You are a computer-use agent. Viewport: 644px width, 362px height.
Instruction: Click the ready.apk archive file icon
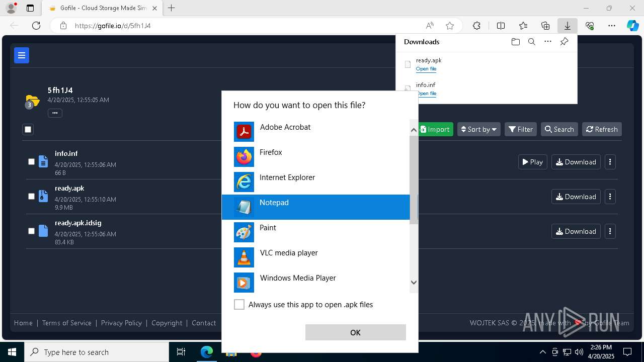pos(43,197)
